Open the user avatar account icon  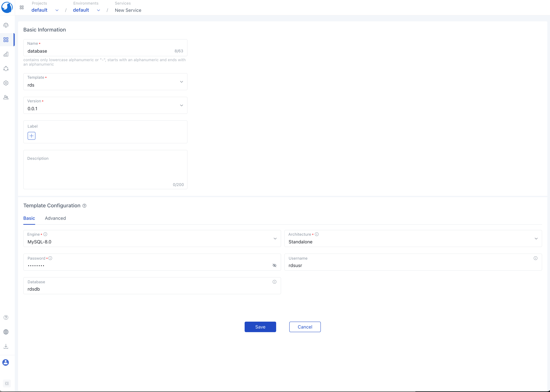6,362
